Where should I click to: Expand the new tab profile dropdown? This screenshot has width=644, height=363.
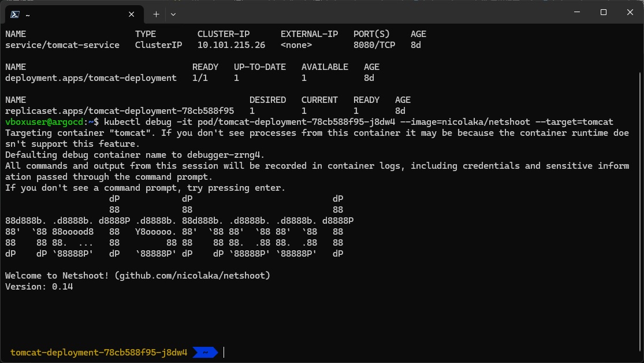pos(173,14)
